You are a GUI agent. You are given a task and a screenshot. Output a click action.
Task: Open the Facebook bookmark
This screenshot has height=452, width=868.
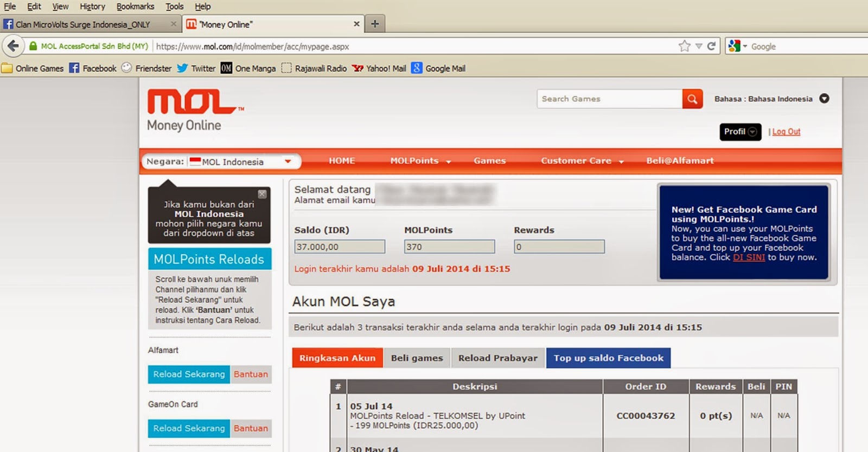pyautogui.click(x=93, y=68)
